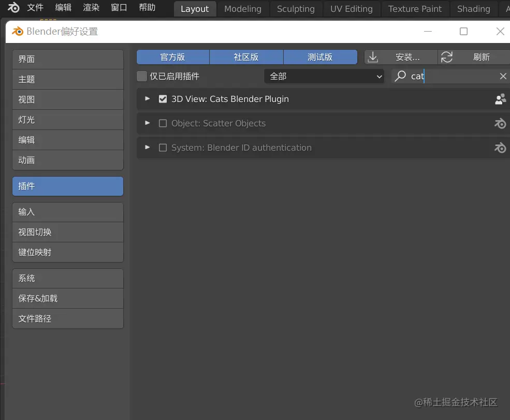Open the 窗口 menu
510x420 pixels.
click(x=119, y=7)
